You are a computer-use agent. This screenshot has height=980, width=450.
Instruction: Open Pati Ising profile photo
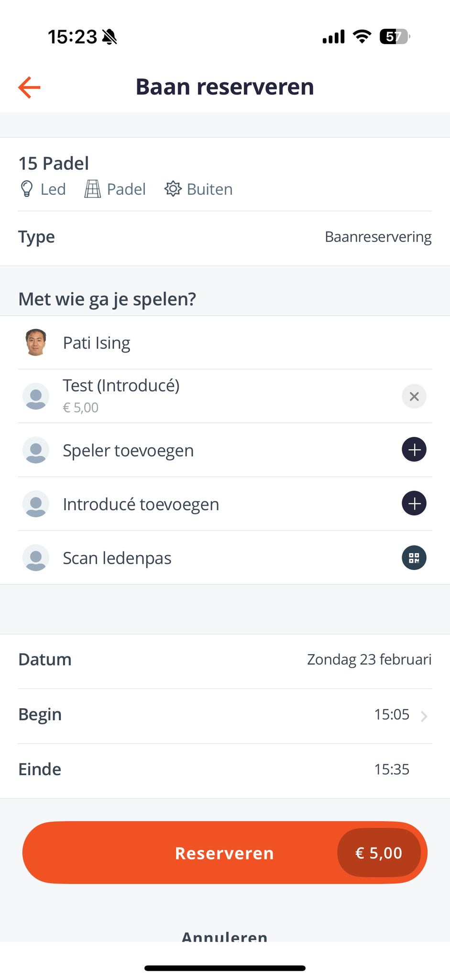[36, 343]
